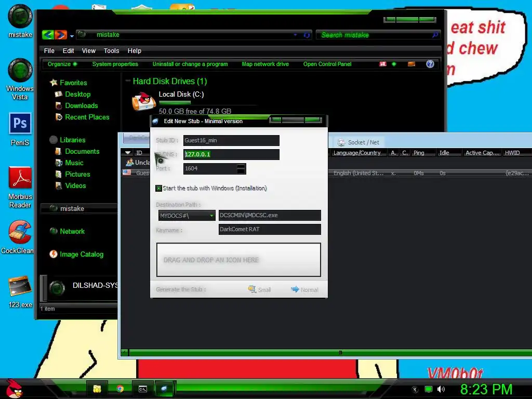Click the DarkComet RAT keyname field
Image resolution: width=532 pixels, height=399 pixels.
[270, 229]
